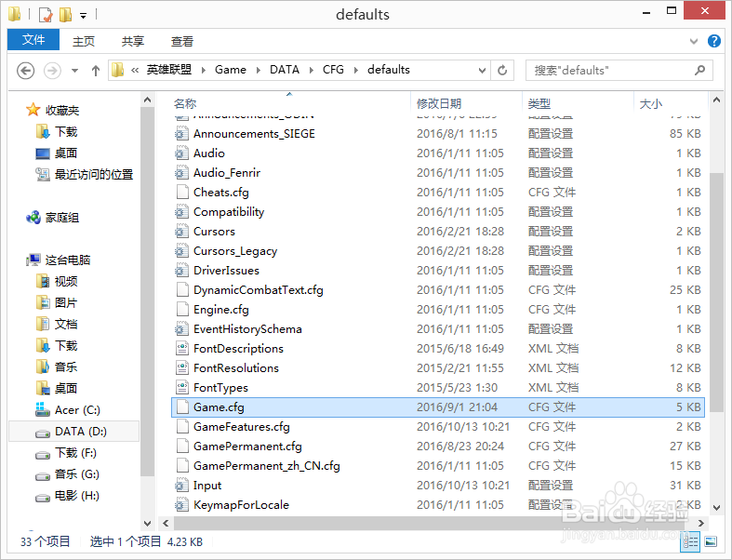Screen dimensions: 732x560
Task: Click the search magnifier icon
Action: [x=699, y=70]
